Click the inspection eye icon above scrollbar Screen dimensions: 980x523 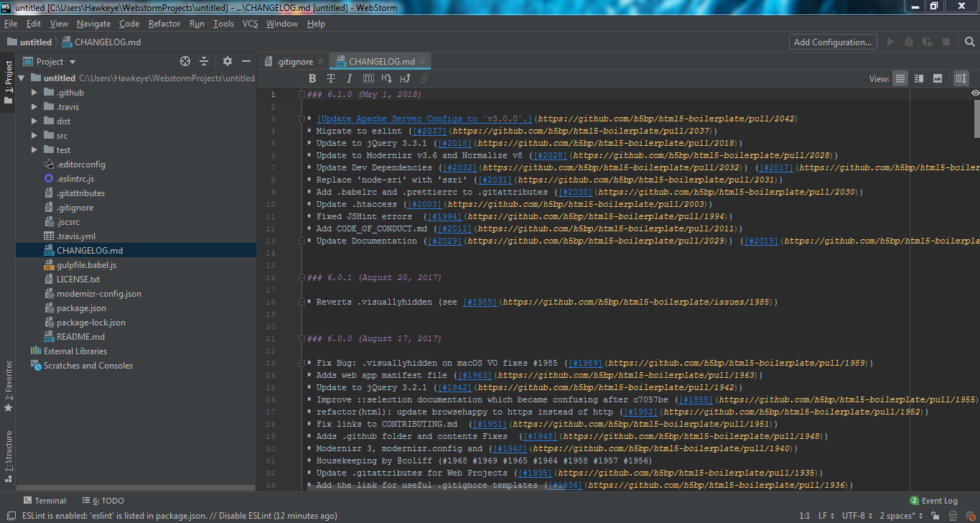click(975, 93)
